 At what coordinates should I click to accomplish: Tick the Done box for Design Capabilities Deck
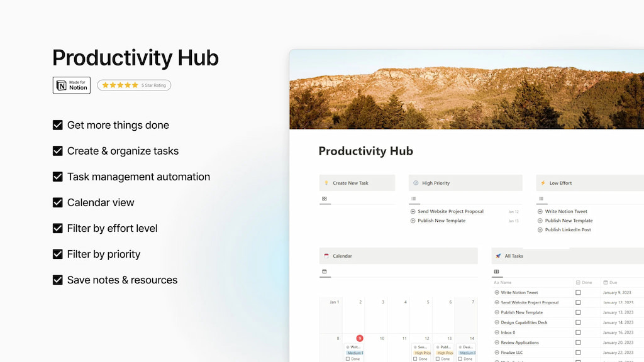(578, 322)
